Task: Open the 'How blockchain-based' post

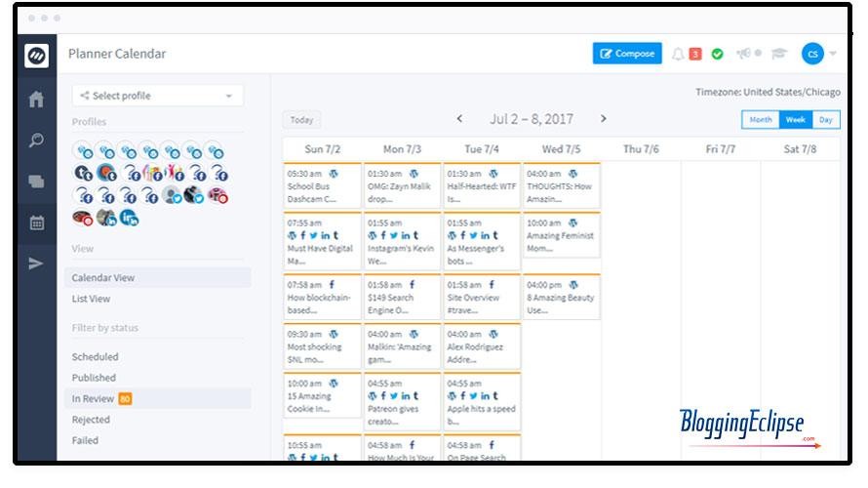Action: coord(322,297)
